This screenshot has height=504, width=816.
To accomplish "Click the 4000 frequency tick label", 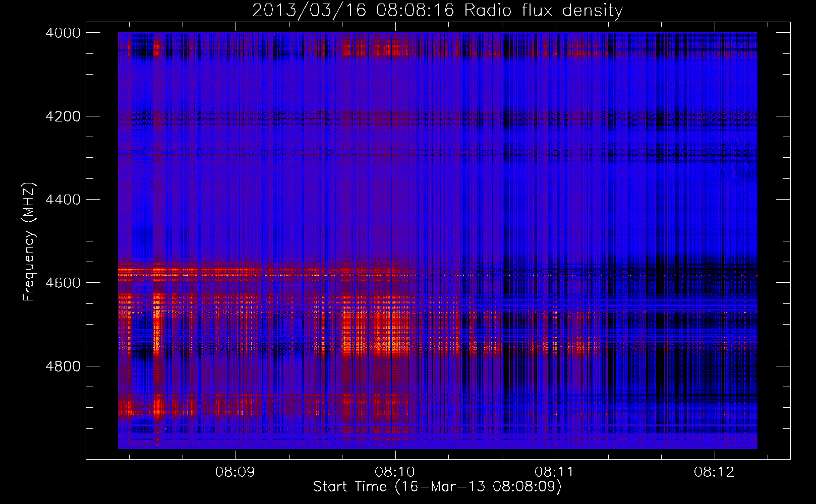I will point(63,33).
